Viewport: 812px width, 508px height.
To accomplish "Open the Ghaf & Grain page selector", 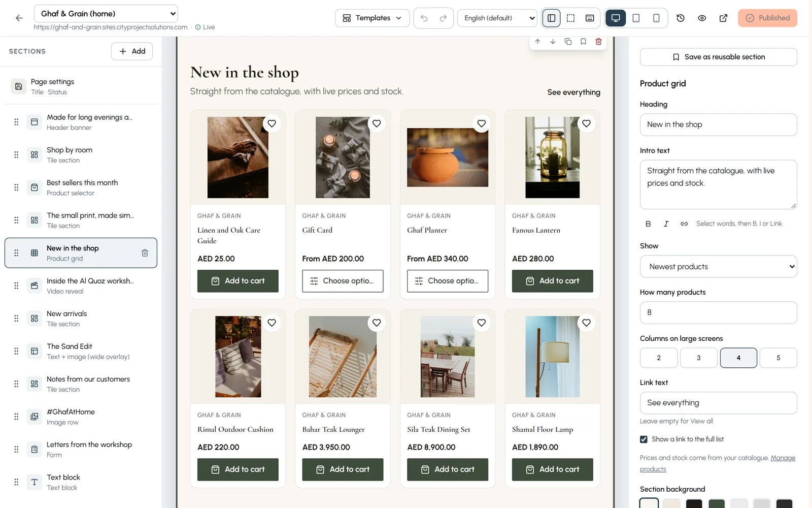I will [106, 14].
